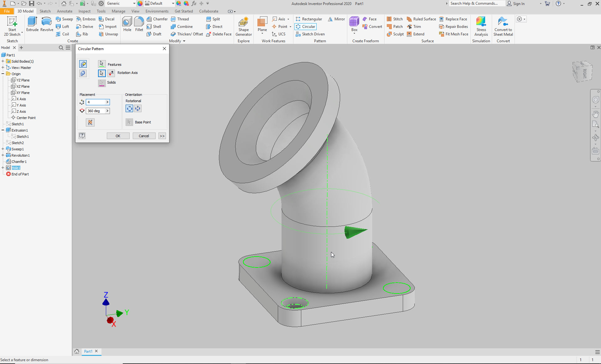
Task: Click Convert to Sheet Metal
Action: [x=503, y=26]
